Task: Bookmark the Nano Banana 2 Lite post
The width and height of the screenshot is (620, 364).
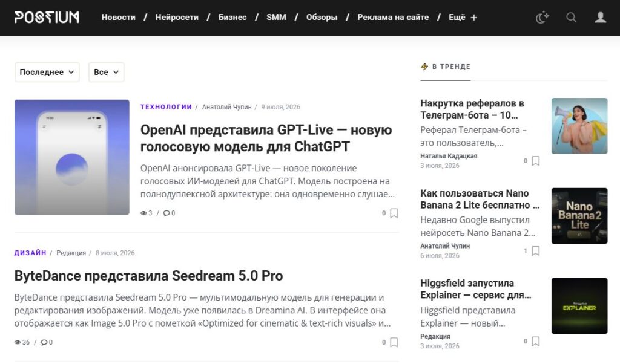Action: [535, 251]
